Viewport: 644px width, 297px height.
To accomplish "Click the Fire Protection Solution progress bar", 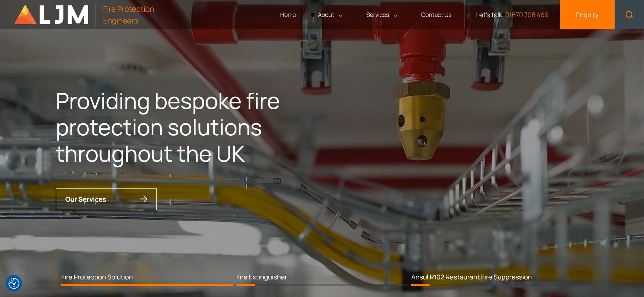I will pos(147,285).
